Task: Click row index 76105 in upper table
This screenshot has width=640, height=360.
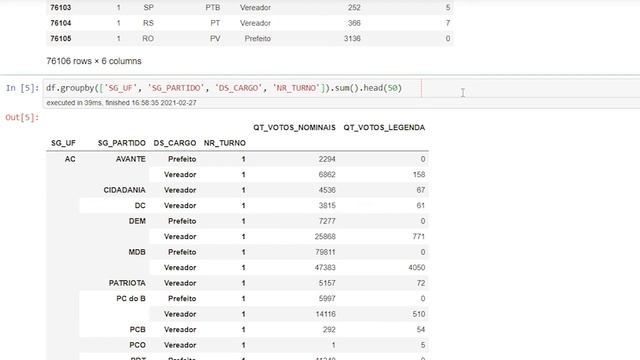Action: click(61, 39)
